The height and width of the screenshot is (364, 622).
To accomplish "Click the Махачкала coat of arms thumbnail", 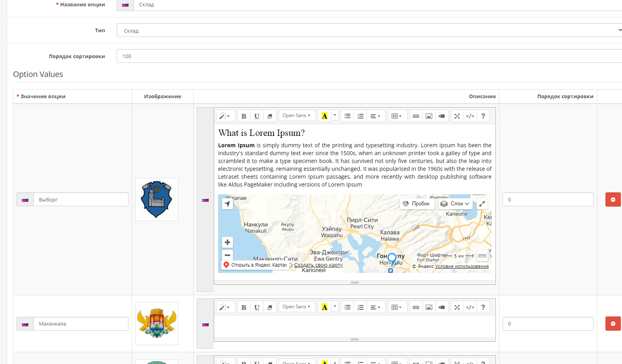I will [157, 324].
